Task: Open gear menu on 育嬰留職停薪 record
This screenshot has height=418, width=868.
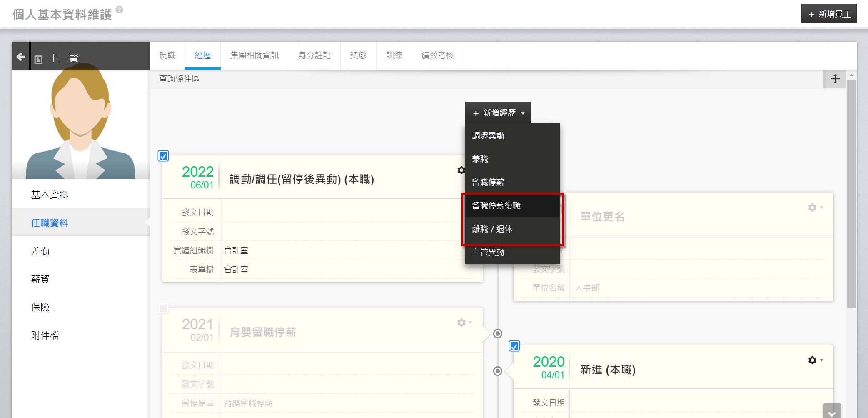Action: (x=464, y=323)
